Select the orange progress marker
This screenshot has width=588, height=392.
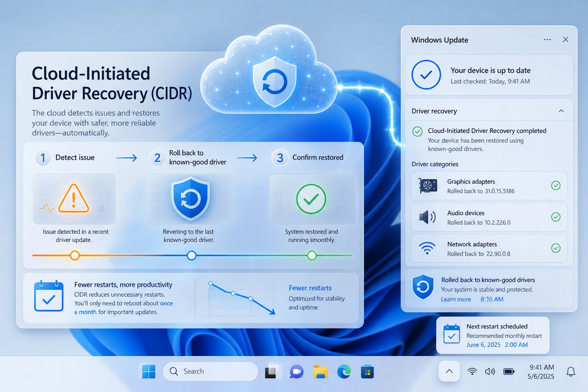pos(75,256)
